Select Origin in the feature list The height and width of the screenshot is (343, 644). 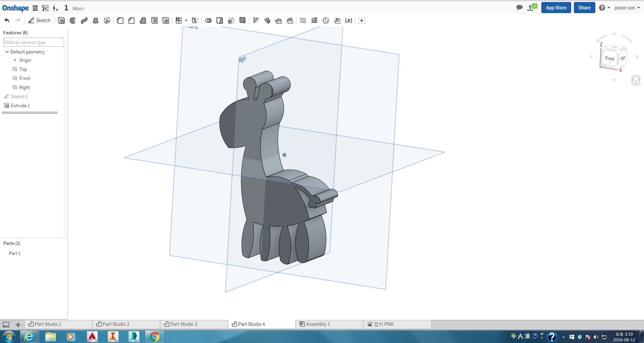tap(25, 60)
